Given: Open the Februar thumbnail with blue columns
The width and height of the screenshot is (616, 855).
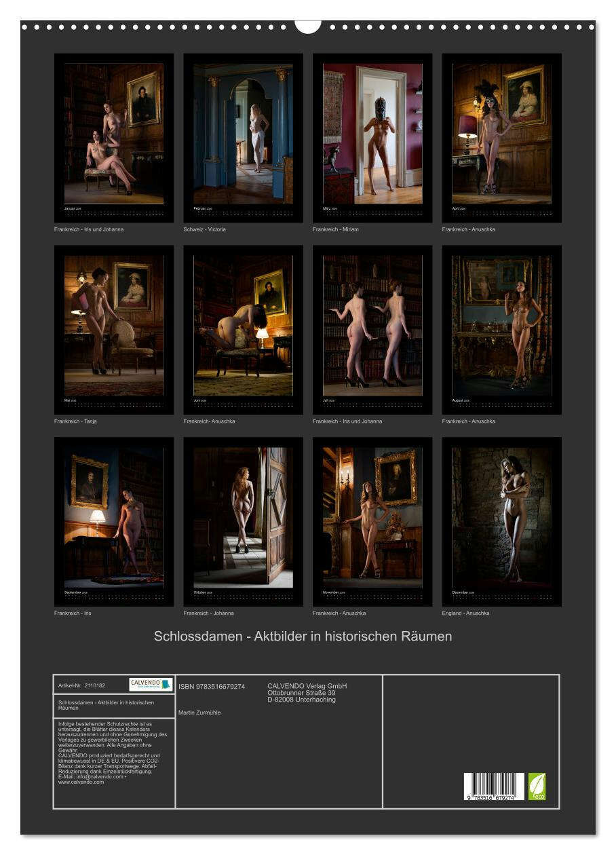Looking at the screenshot, I should click(x=243, y=138).
